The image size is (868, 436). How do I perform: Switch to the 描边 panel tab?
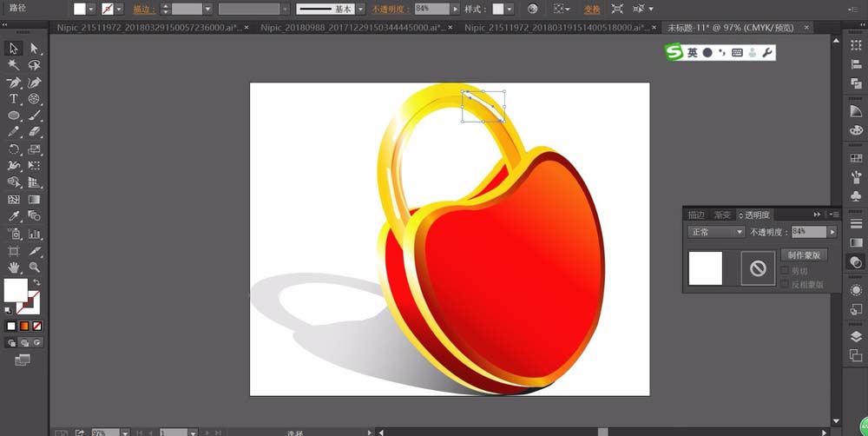coord(696,215)
